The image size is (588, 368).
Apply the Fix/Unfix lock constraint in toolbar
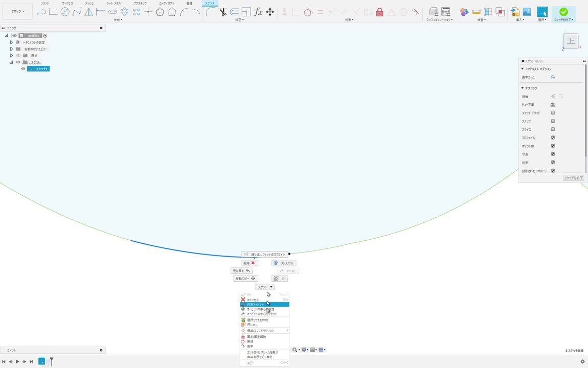(379, 12)
